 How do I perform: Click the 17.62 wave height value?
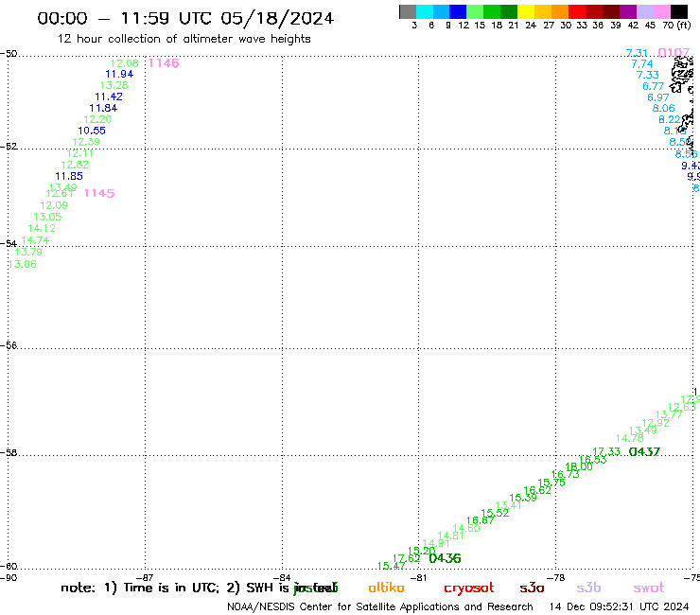pyautogui.click(x=406, y=558)
